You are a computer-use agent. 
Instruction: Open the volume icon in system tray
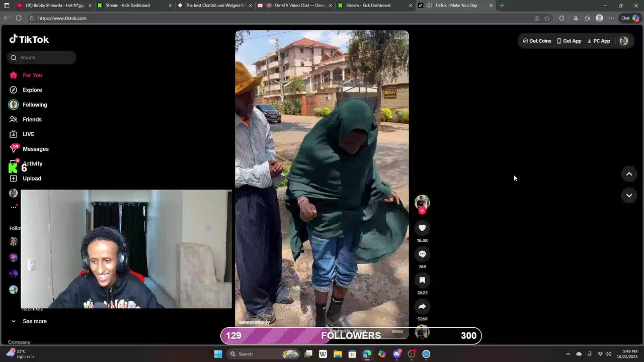(608, 354)
